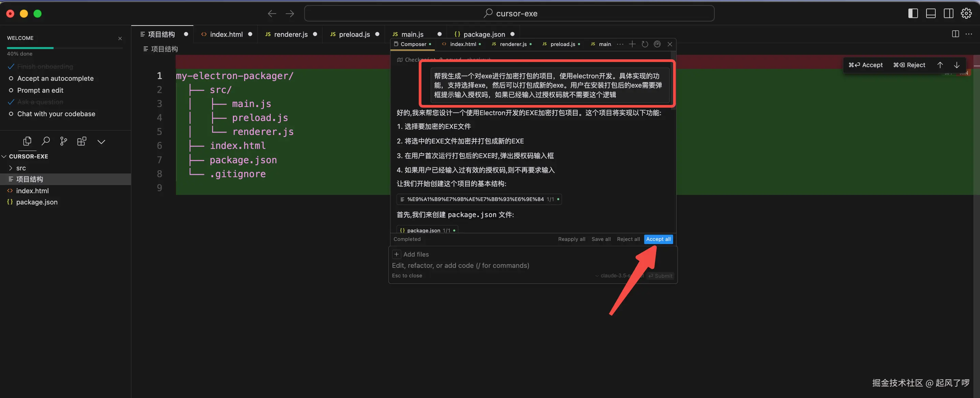This screenshot has height=398, width=980.
Task: Expand the src folder in the explorer
Action: [x=21, y=168]
